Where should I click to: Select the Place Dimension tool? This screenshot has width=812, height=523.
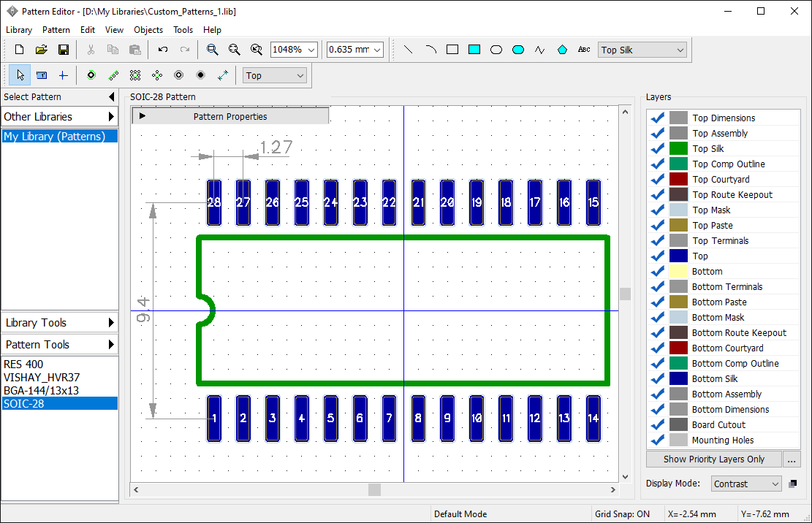223,75
